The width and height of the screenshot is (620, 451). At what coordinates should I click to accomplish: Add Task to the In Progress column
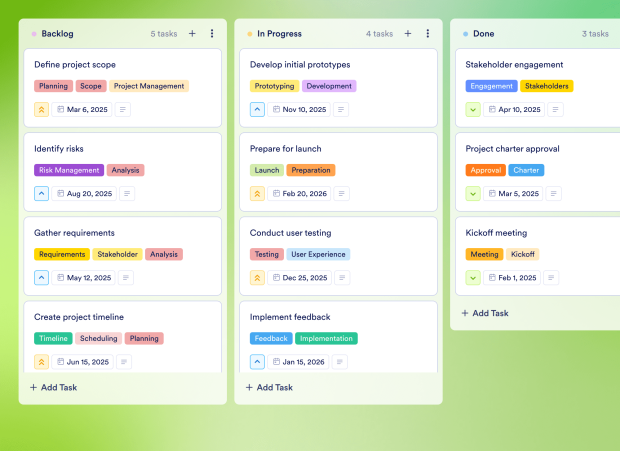tap(269, 387)
